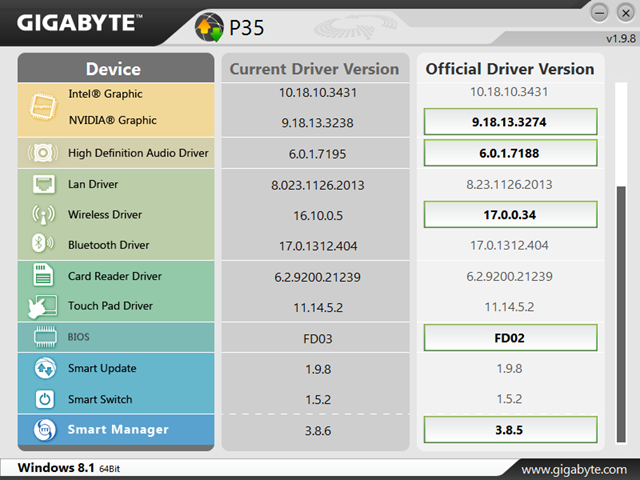Select the BIOS row label
The image size is (640, 480).
78,337
